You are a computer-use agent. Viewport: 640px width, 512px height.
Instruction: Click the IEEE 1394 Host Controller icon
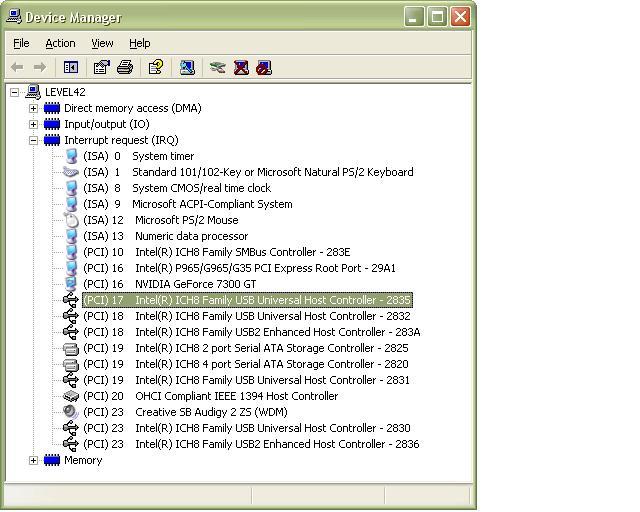tap(71, 396)
